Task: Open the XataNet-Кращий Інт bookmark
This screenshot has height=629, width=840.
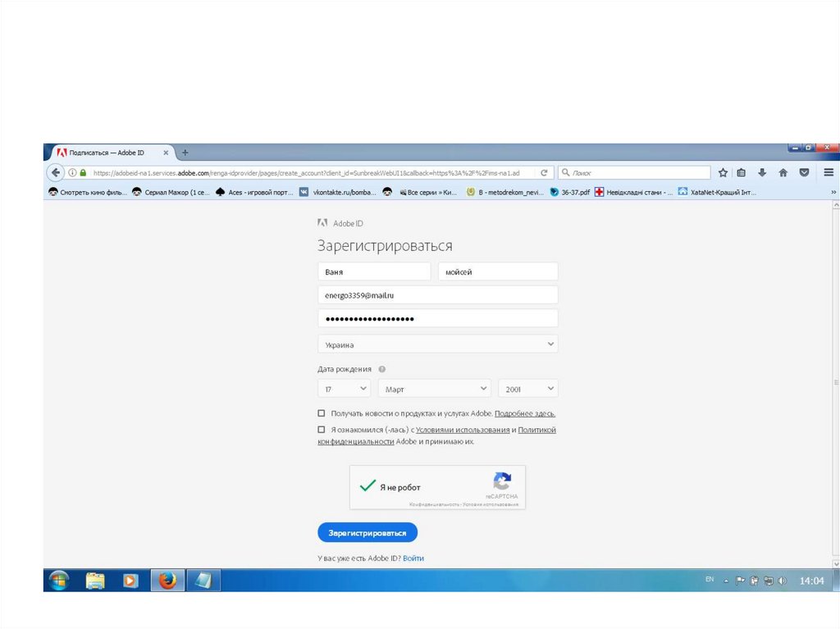Action: [718, 193]
